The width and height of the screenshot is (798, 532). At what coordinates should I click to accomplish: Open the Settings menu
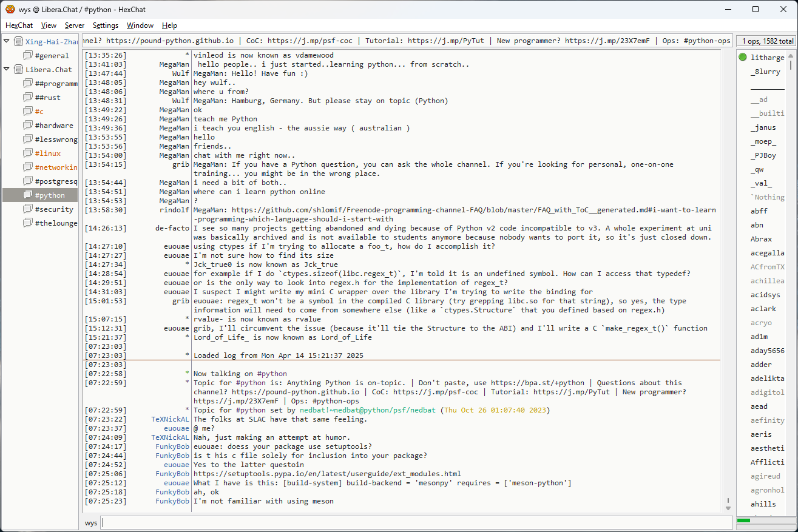point(106,25)
